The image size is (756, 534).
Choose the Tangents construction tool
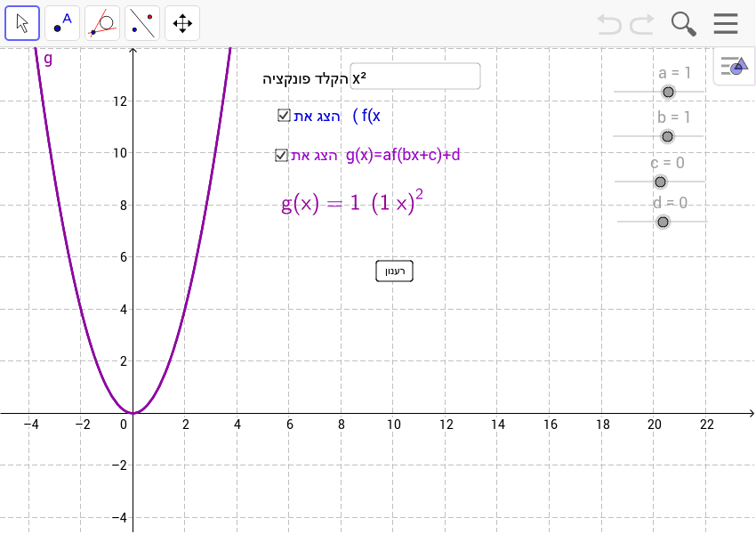pos(102,23)
